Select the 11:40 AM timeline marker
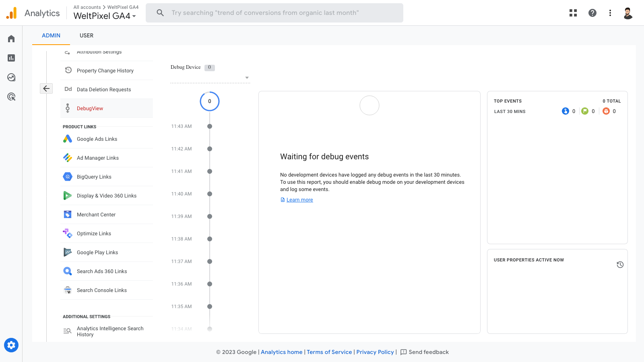Screen dimensions: 644x362 click(x=210, y=194)
